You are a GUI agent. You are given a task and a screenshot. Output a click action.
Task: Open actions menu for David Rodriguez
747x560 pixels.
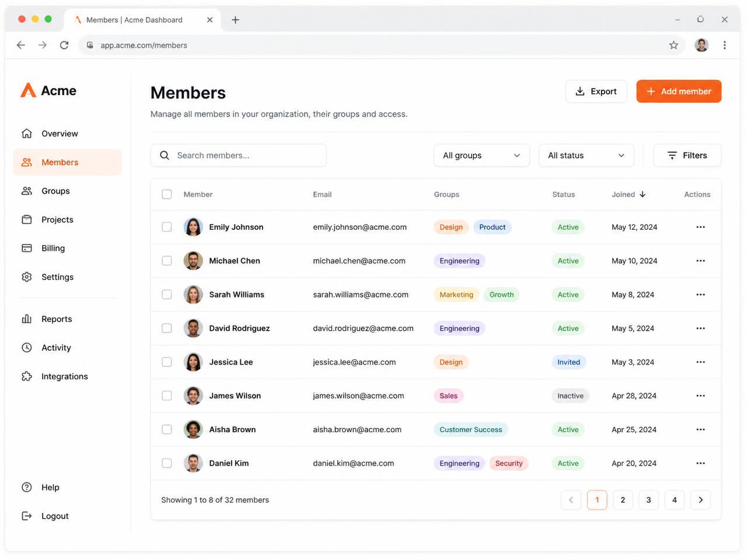[x=700, y=328]
